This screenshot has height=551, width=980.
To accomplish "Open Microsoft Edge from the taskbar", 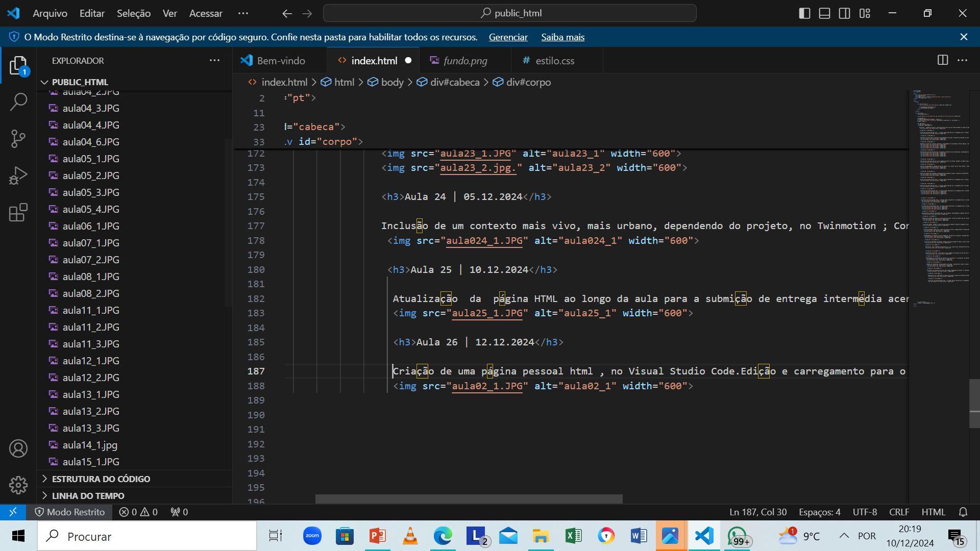I will coord(443,536).
